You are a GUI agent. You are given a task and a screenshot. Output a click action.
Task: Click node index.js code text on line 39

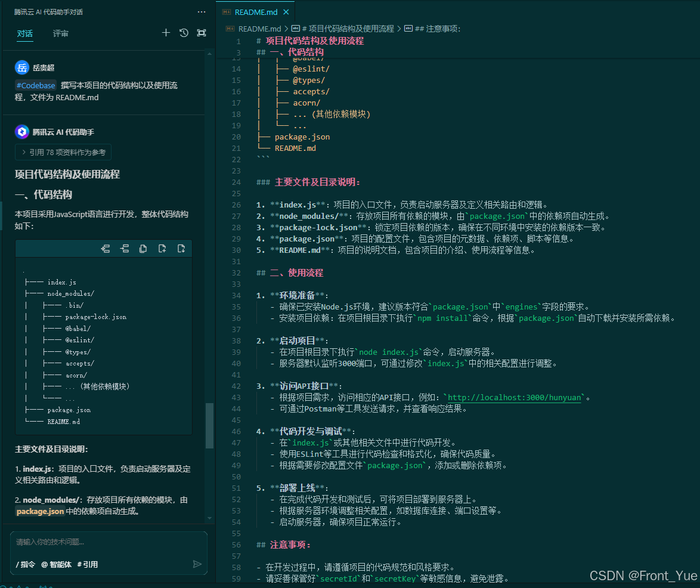tap(389, 352)
